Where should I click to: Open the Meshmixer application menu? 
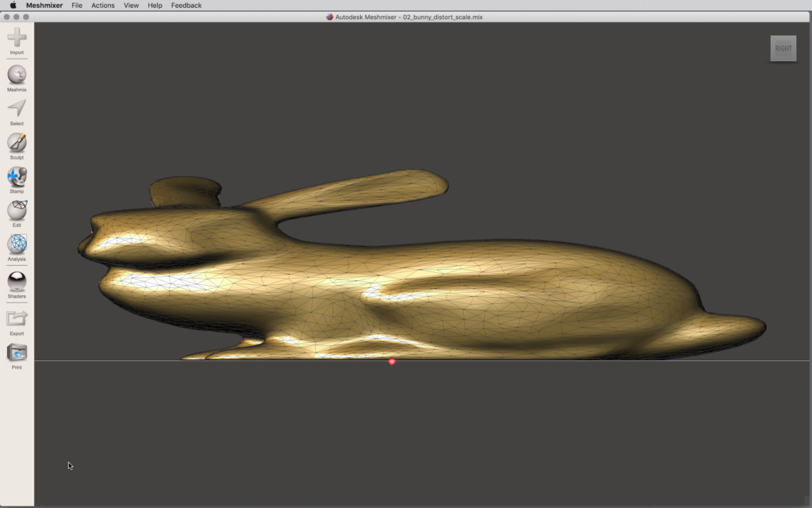(x=44, y=6)
